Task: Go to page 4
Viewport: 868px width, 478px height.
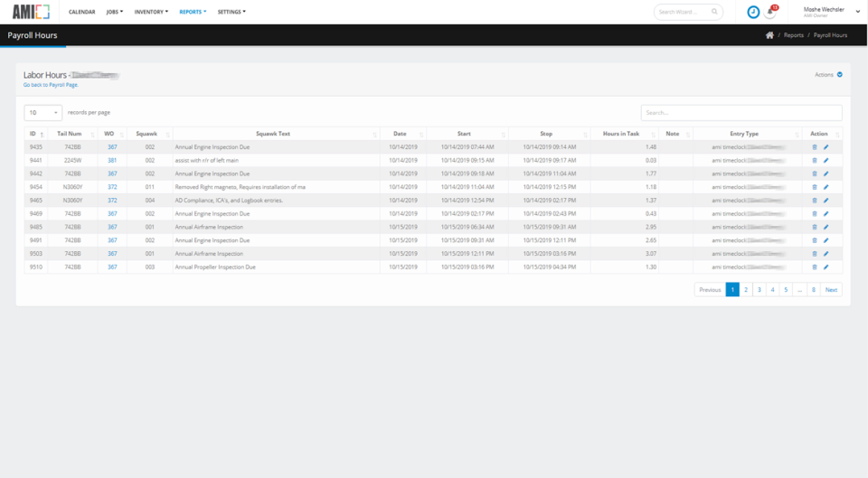Action: (772, 290)
